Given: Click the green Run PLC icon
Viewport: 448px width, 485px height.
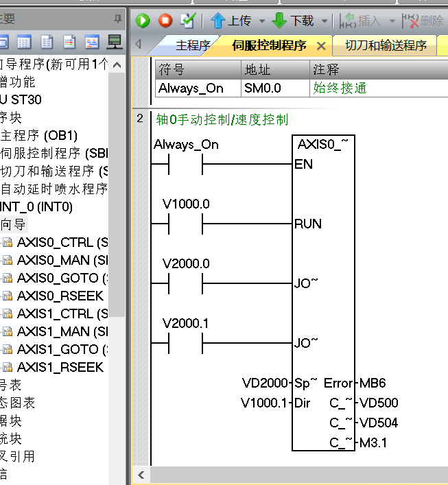Looking at the screenshot, I should click(143, 21).
